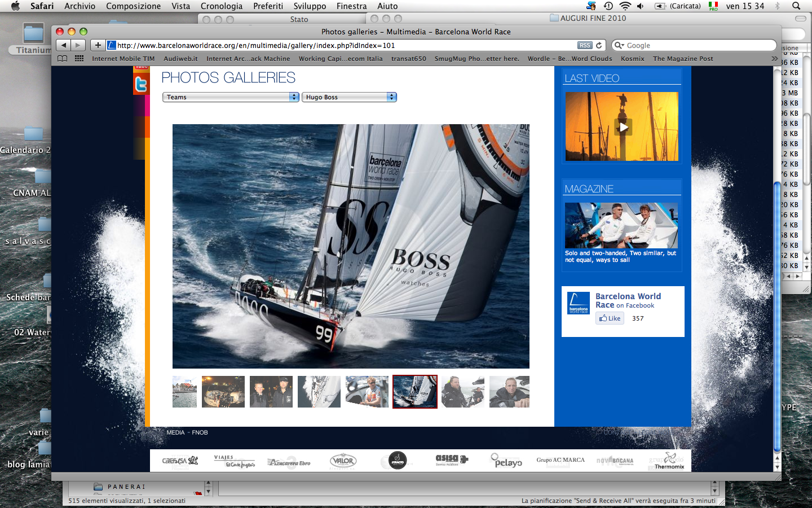Open the Wi-Fi status menu

[625, 6]
